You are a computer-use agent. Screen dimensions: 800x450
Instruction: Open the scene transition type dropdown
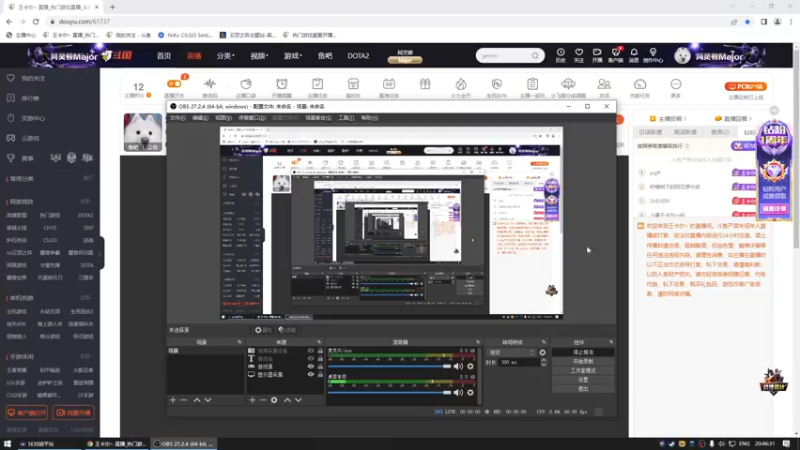point(512,353)
